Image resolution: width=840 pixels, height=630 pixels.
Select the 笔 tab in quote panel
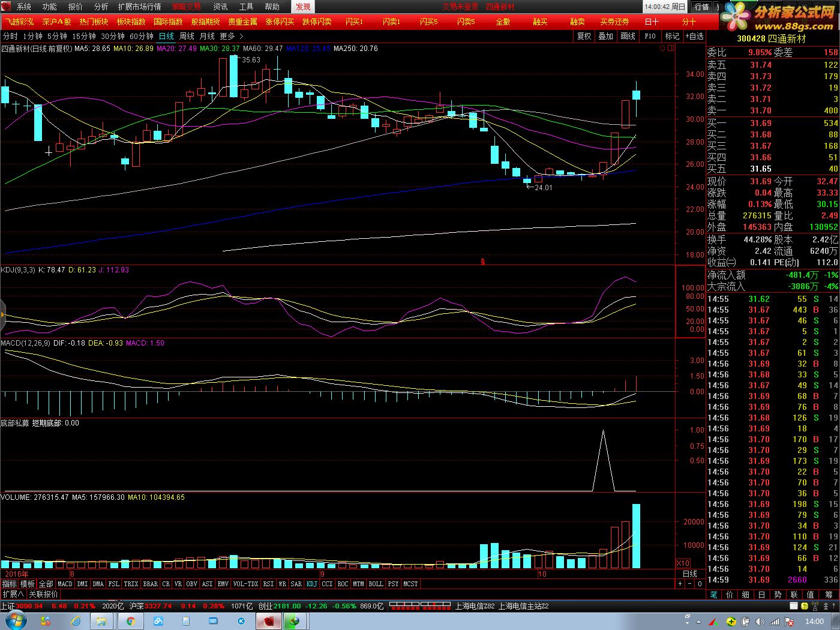click(713, 595)
